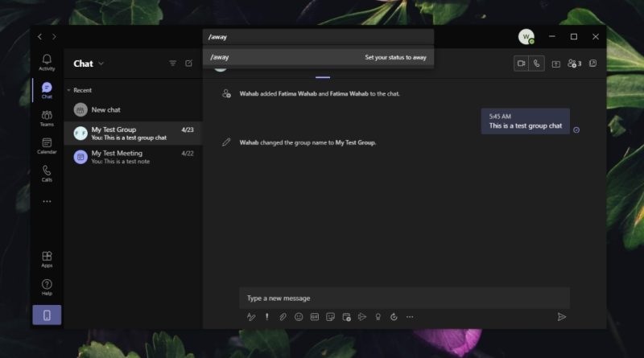Click the 'added Fatima Wahab' system message
Image resolution: width=644 pixels, height=358 pixels.
click(320, 93)
